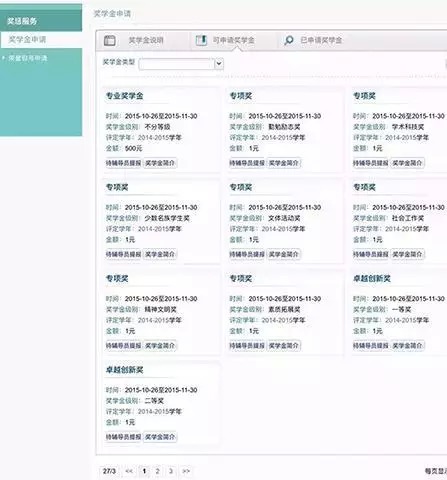Click the magnifier icon for 已申请奖学金

pyautogui.click(x=289, y=40)
